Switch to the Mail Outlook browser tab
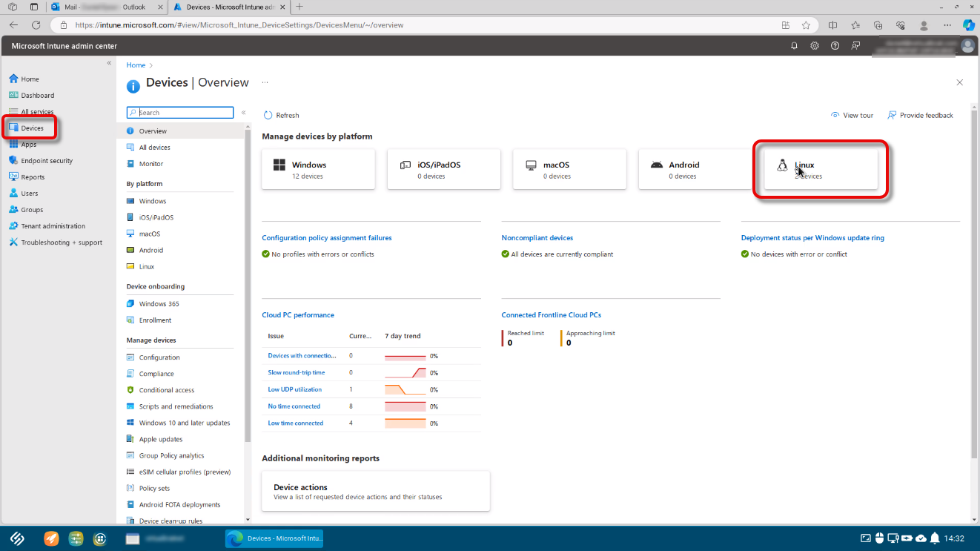980x551 pixels. point(107,7)
